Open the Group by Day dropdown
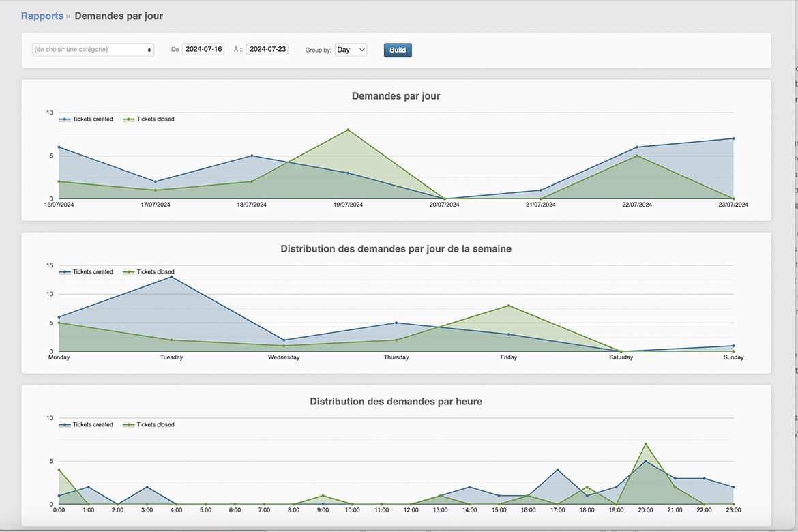 (x=351, y=50)
